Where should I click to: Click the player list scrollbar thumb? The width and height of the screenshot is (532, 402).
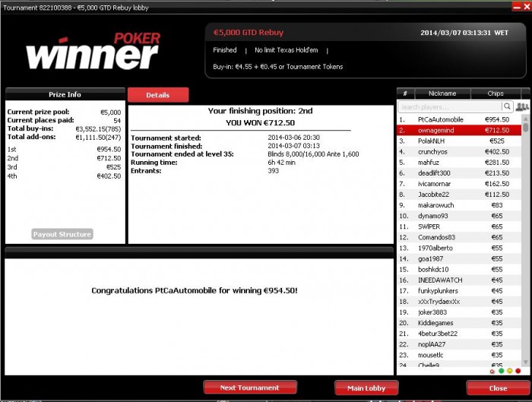(x=526, y=128)
